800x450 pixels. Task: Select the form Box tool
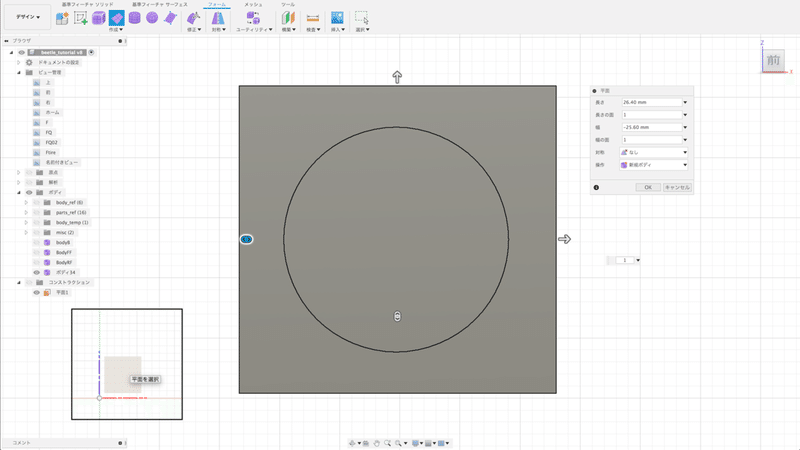pos(98,18)
